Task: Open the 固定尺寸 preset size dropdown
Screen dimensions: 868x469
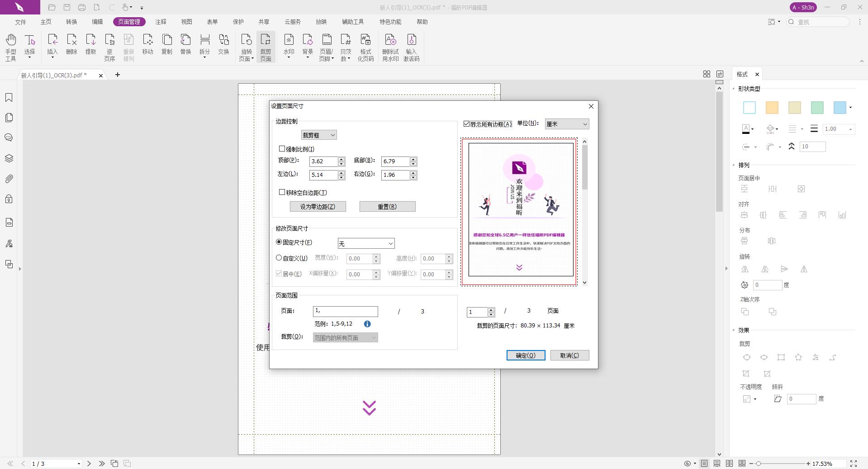Action: (x=366, y=244)
